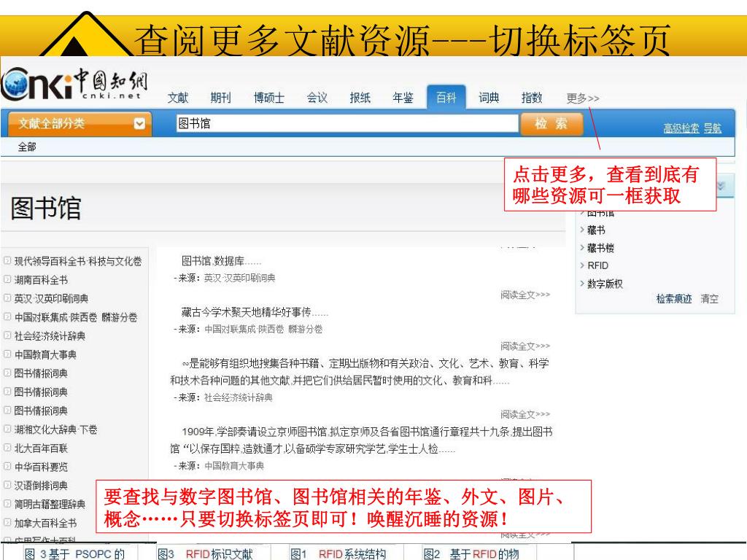Switch to the 期刊 tab
747x560 pixels.
tap(220, 98)
